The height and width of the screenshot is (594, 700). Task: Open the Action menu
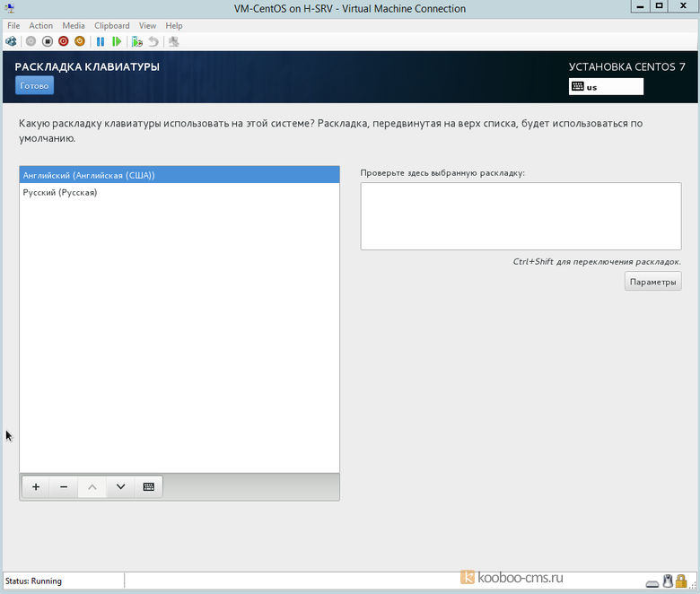pos(40,25)
